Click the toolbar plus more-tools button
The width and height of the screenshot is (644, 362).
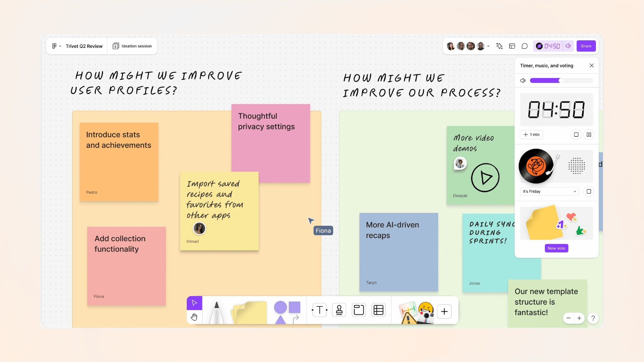point(444,311)
